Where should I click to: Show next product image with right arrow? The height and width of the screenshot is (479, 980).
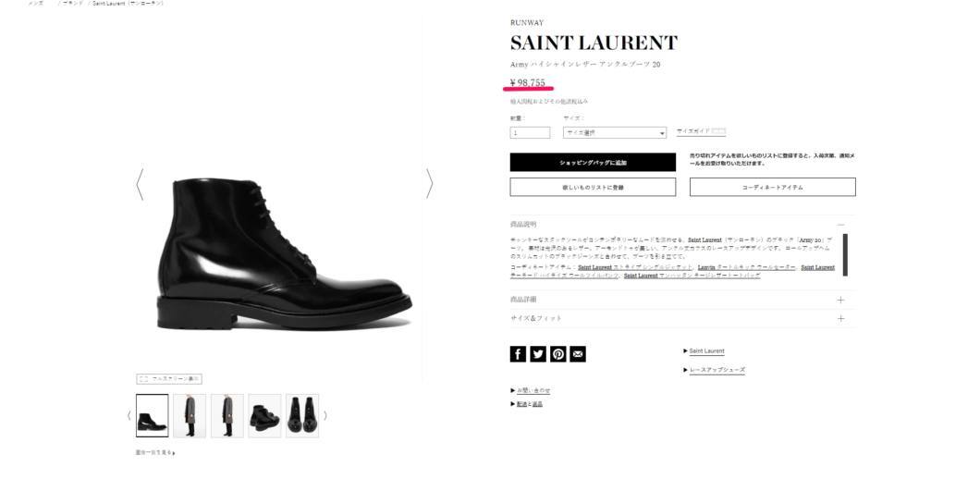tap(429, 184)
